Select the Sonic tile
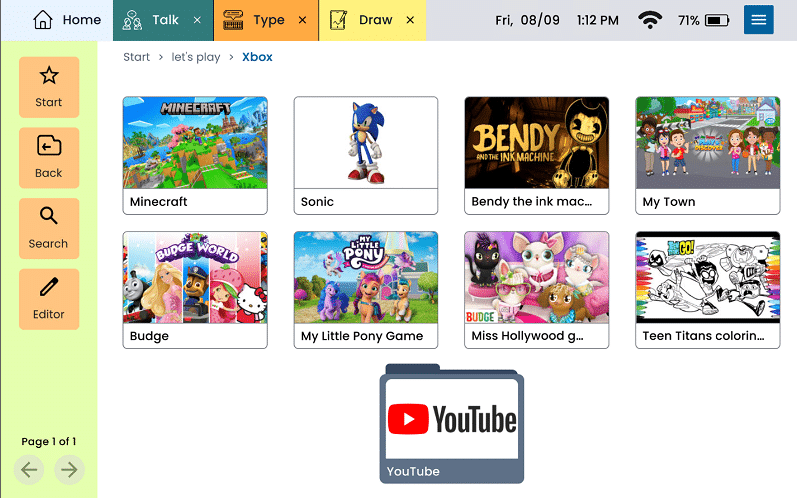The width and height of the screenshot is (797, 498). (366, 155)
